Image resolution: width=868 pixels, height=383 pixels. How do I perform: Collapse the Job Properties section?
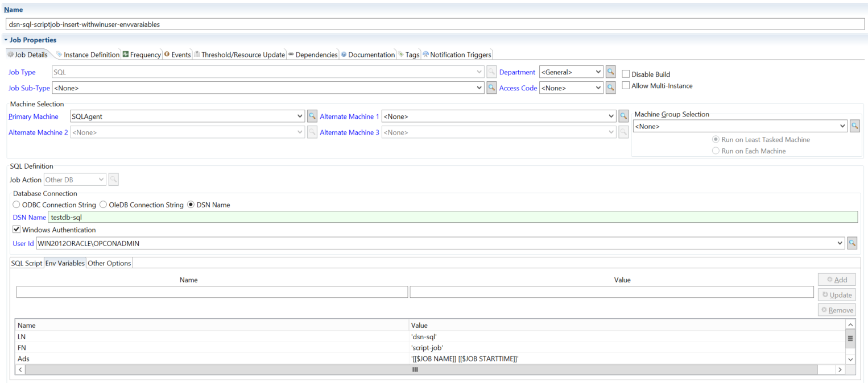[6, 40]
